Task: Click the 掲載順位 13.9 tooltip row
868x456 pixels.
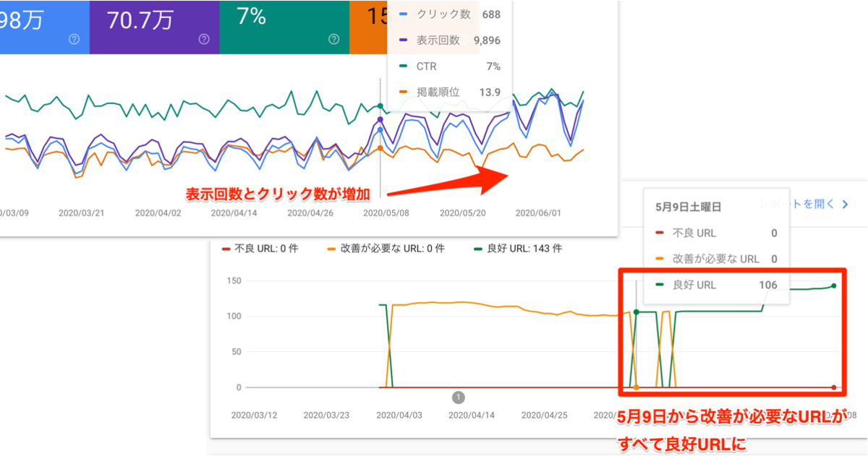Action: point(450,93)
